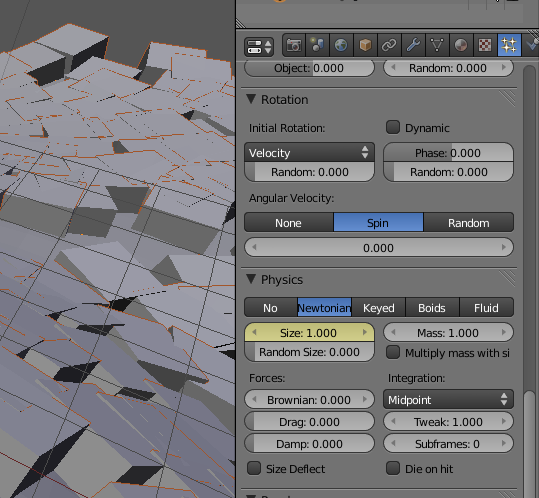Select Keyed physics type
This screenshot has width=539, height=498.
point(378,308)
